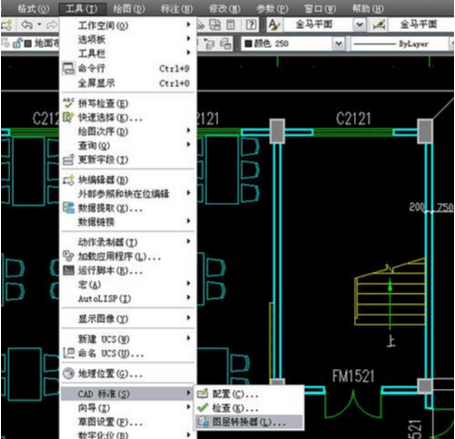Click the text style 'A' icon
Viewport: 455px width, 439px height.
click(x=275, y=25)
